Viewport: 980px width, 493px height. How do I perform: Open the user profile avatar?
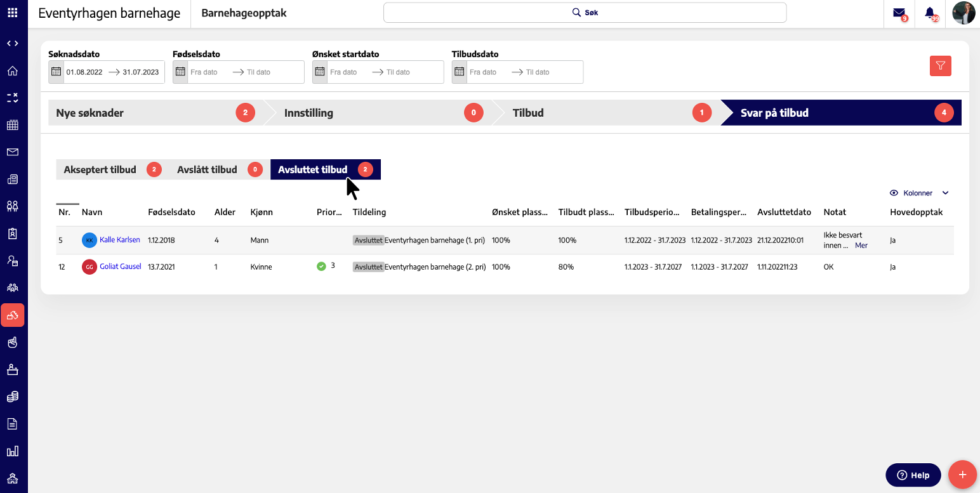[x=963, y=13]
